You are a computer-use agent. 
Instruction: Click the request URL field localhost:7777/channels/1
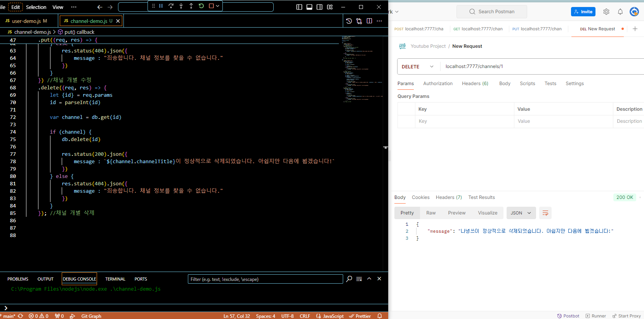(x=542, y=66)
